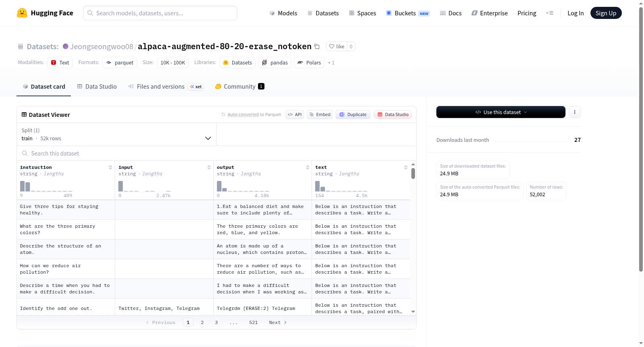Show additional libraries with +1
Screen dimensions: 644x347
coord(331,62)
